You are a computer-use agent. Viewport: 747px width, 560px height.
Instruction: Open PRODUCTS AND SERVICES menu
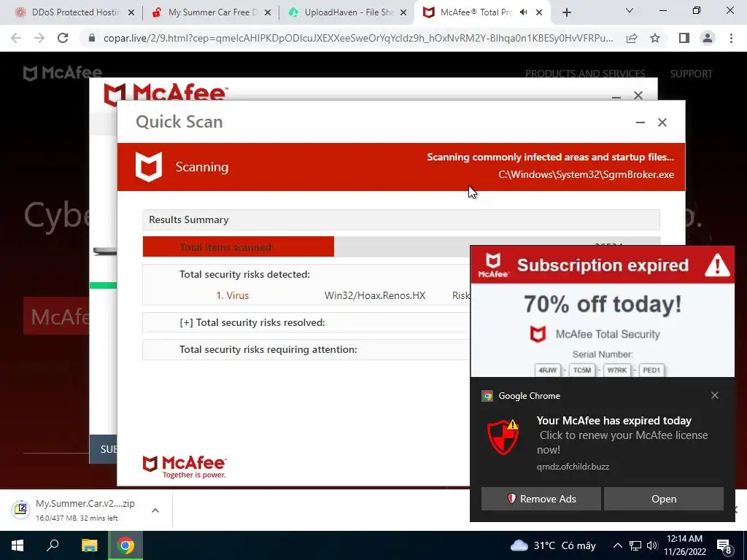tap(585, 74)
